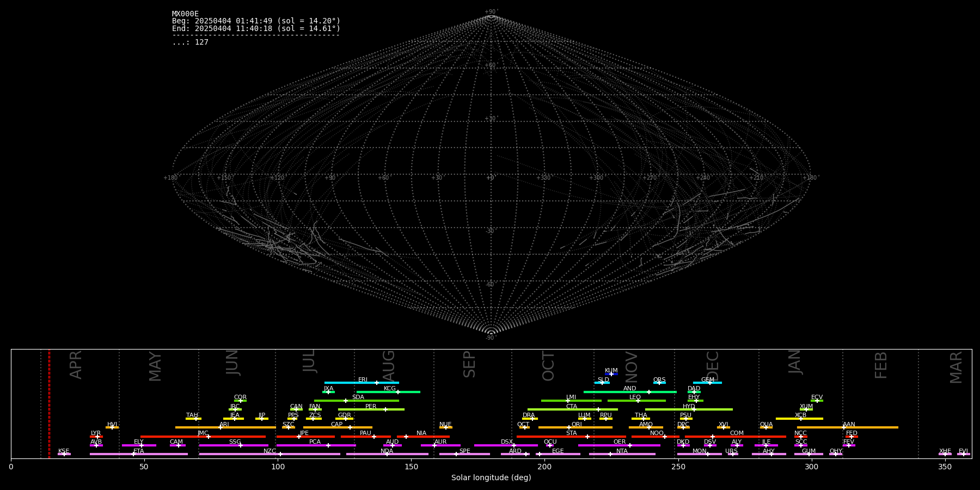
Task: Click the LYR shower label
Action: point(96,433)
